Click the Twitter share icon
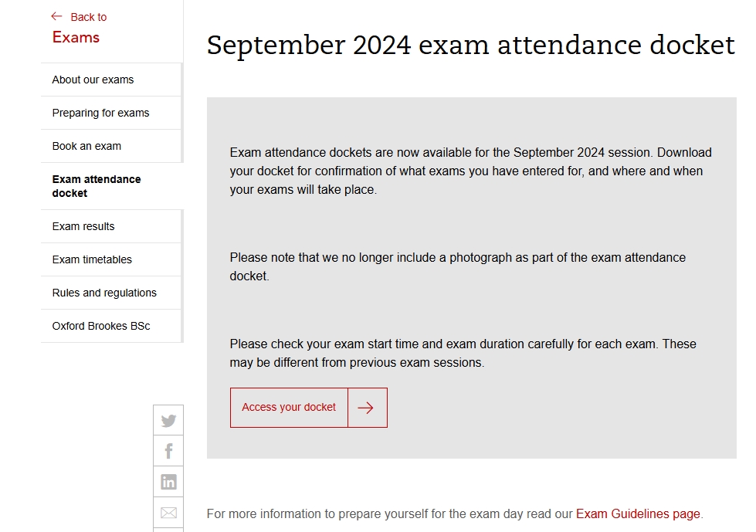This screenshot has height=532, width=756. click(x=168, y=421)
